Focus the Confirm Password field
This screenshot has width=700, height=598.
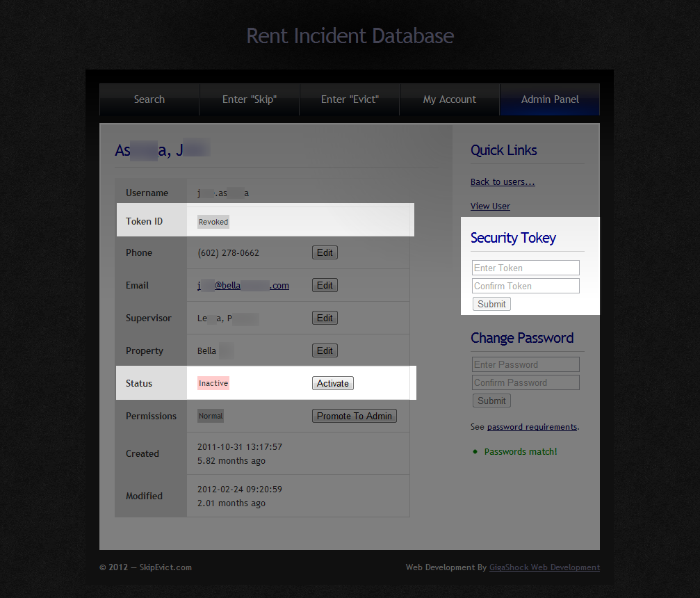point(526,382)
